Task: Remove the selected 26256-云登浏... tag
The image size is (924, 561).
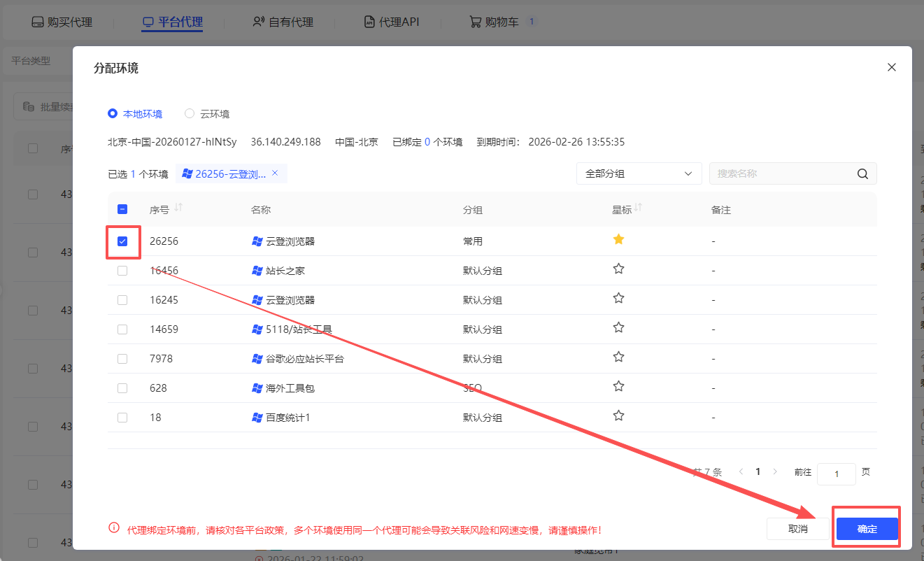Action: (274, 173)
